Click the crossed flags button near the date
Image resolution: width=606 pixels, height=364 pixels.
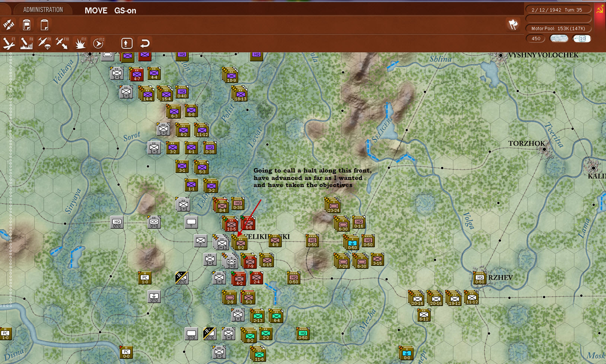pyautogui.click(x=513, y=25)
